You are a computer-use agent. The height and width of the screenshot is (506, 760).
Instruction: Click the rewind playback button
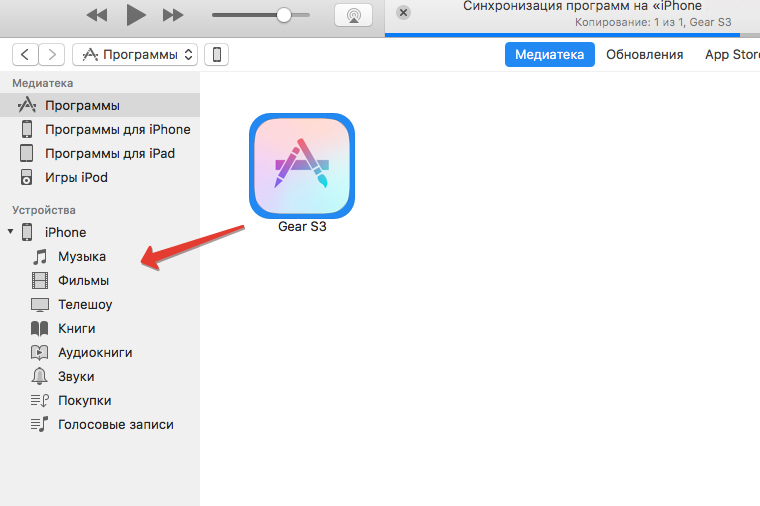click(96, 15)
